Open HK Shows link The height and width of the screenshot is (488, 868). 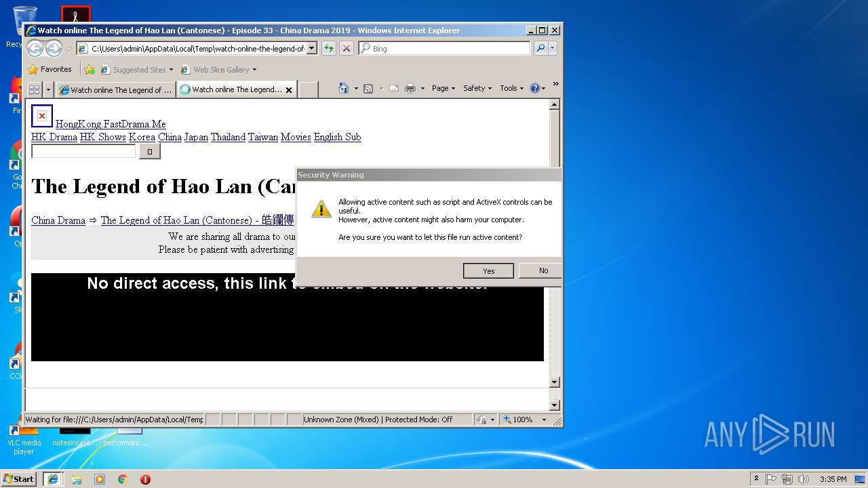click(103, 137)
